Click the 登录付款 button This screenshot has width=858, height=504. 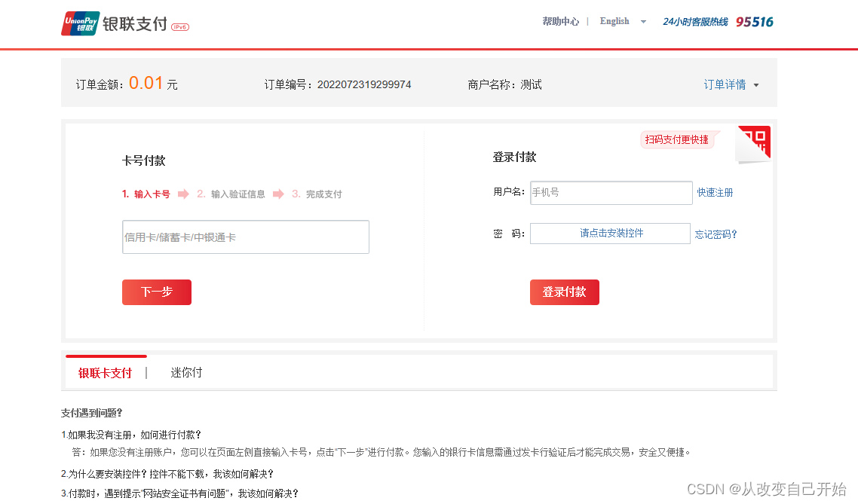(x=564, y=292)
